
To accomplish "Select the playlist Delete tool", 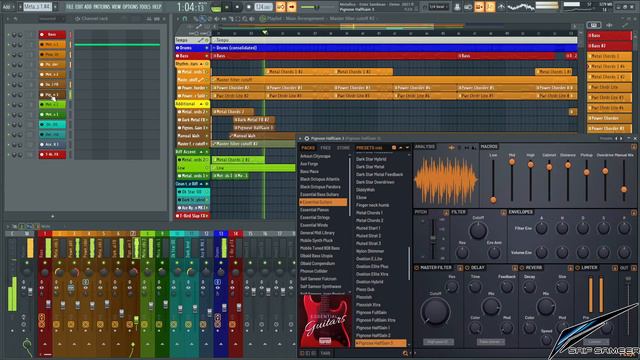I will pos(210,19).
